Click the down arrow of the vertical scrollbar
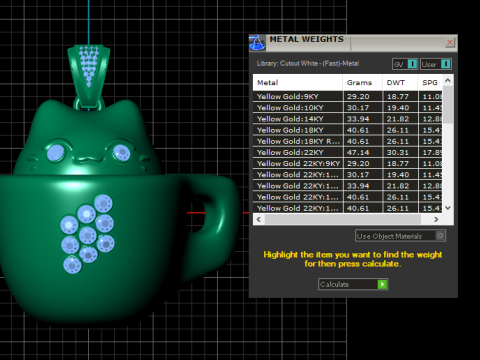Image resolution: width=480 pixels, height=360 pixels. click(x=448, y=208)
